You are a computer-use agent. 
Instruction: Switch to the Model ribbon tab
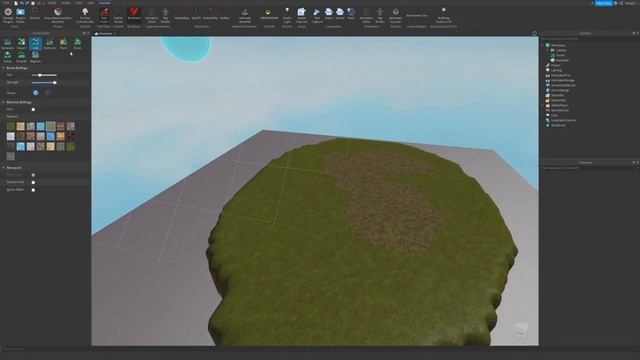point(66,3)
